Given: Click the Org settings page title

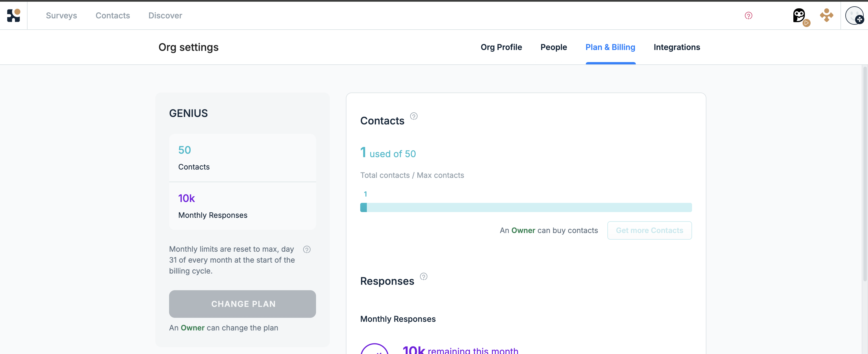Looking at the screenshot, I should click(188, 47).
